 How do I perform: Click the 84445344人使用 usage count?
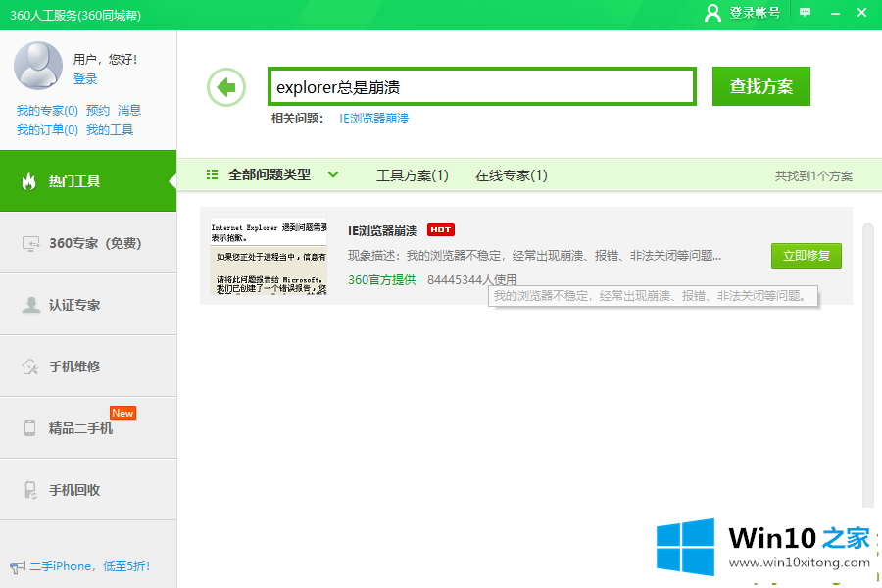coord(472,279)
